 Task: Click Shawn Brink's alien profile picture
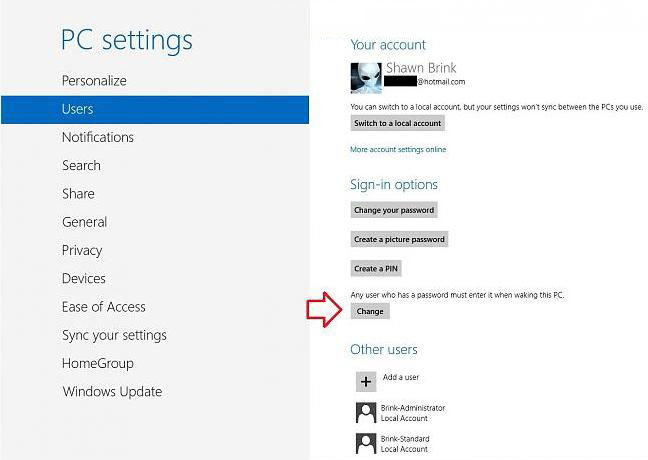pos(366,78)
